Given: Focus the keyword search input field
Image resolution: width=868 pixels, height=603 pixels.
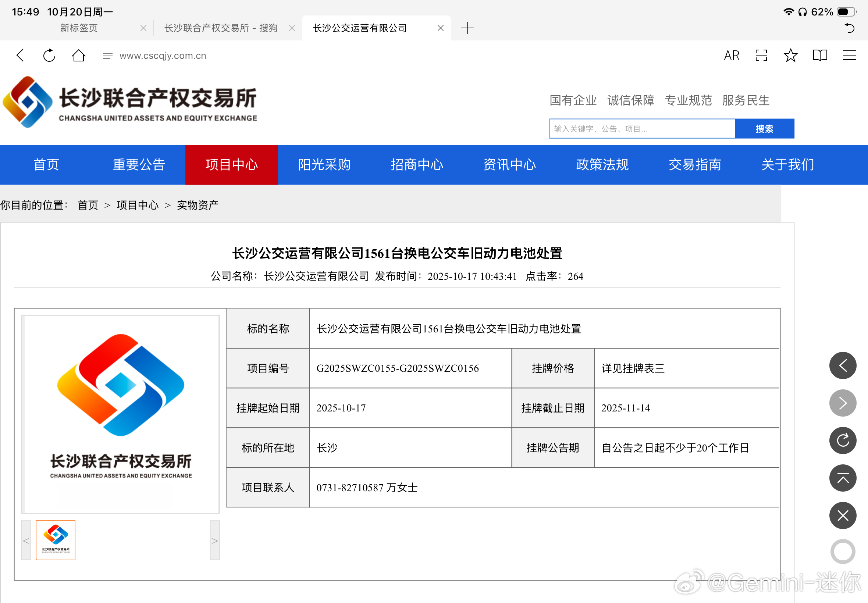Looking at the screenshot, I should coord(642,129).
